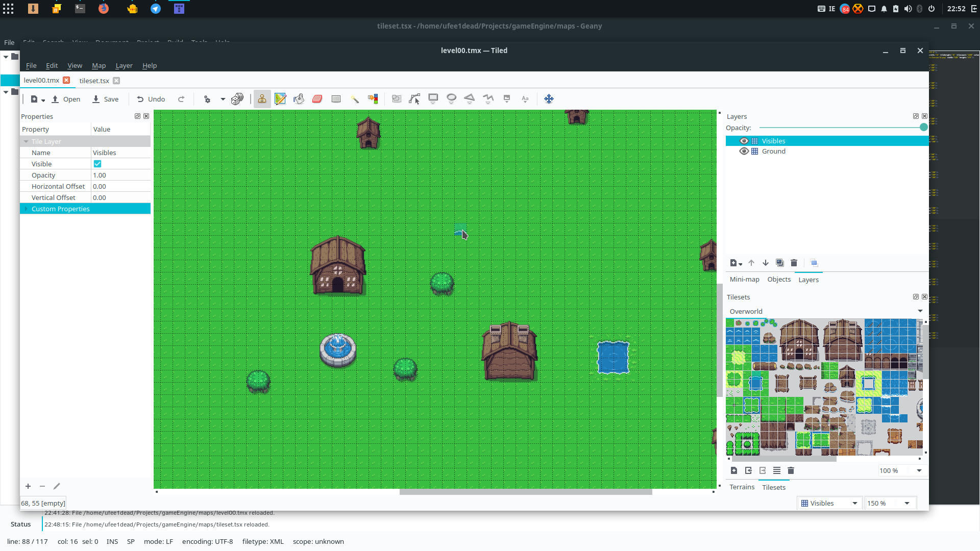Raise selected layer with up arrow
Image resolution: width=980 pixels, height=551 pixels.
click(x=751, y=263)
